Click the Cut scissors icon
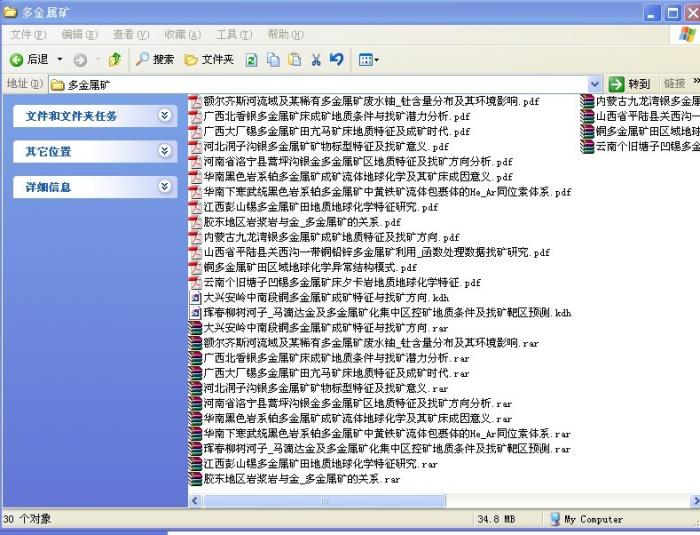 click(316, 60)
